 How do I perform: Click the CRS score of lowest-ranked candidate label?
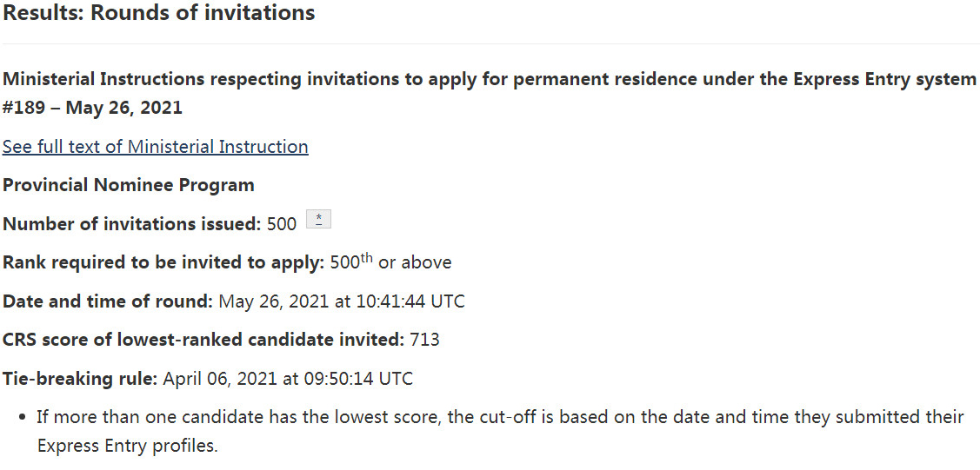(203, 340)
